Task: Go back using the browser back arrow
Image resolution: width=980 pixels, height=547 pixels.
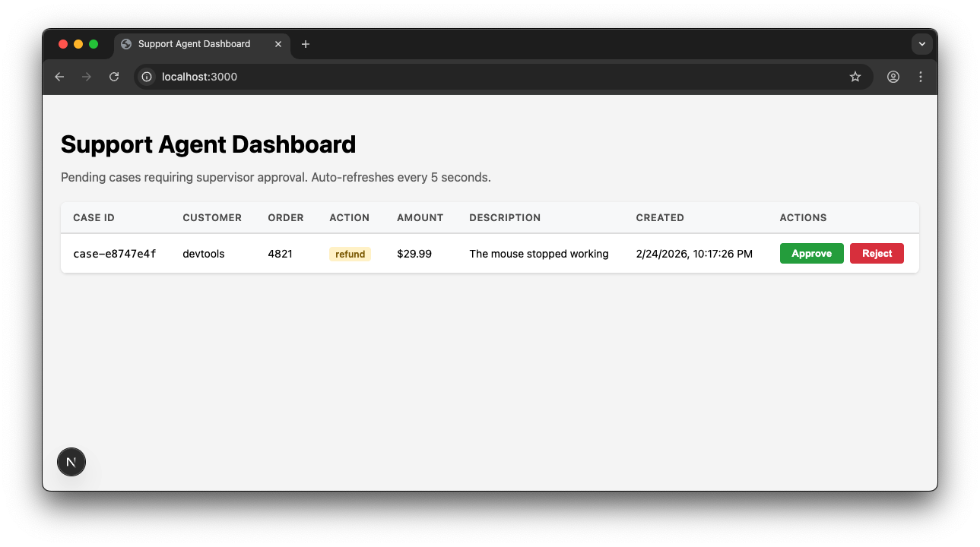Action: click(x=59, y=77)
